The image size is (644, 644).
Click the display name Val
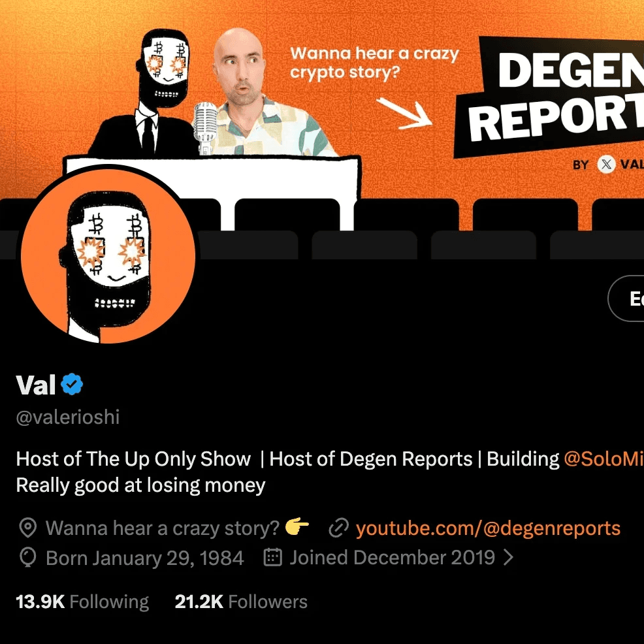tap(36, 385)
